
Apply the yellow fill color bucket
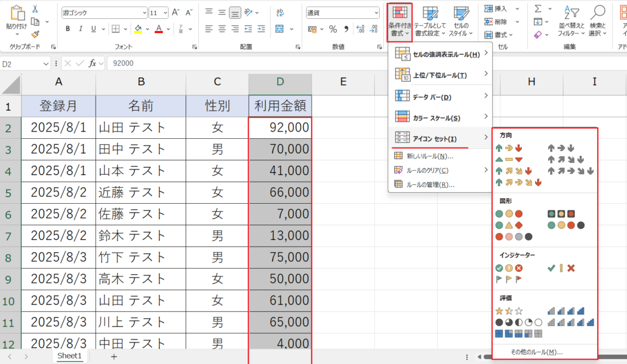(138, 29)
